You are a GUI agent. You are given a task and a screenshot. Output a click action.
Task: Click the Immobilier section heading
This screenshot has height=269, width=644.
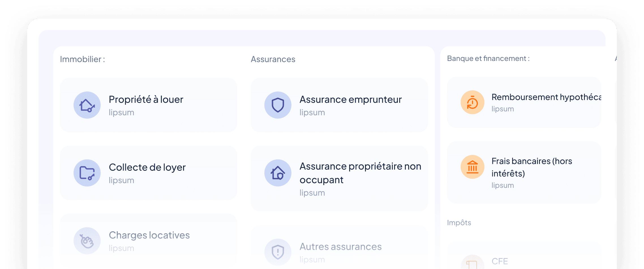[x=82, y=59]
